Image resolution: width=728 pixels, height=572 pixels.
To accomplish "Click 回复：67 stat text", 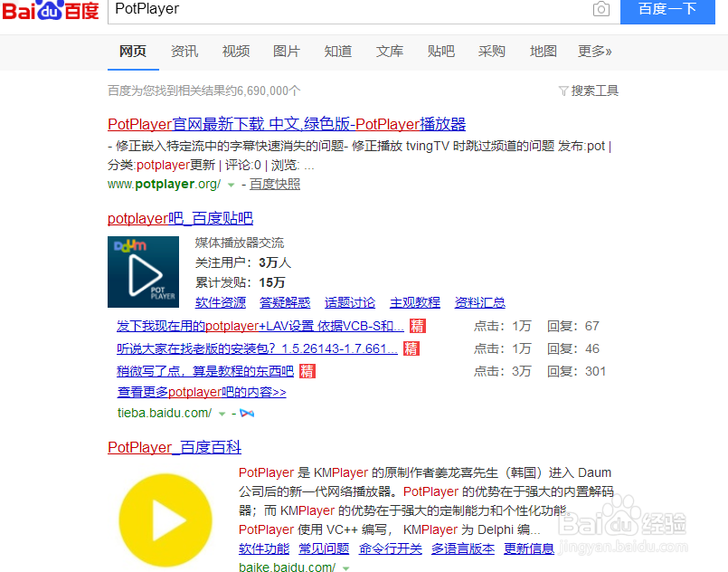I will [573, 326].
